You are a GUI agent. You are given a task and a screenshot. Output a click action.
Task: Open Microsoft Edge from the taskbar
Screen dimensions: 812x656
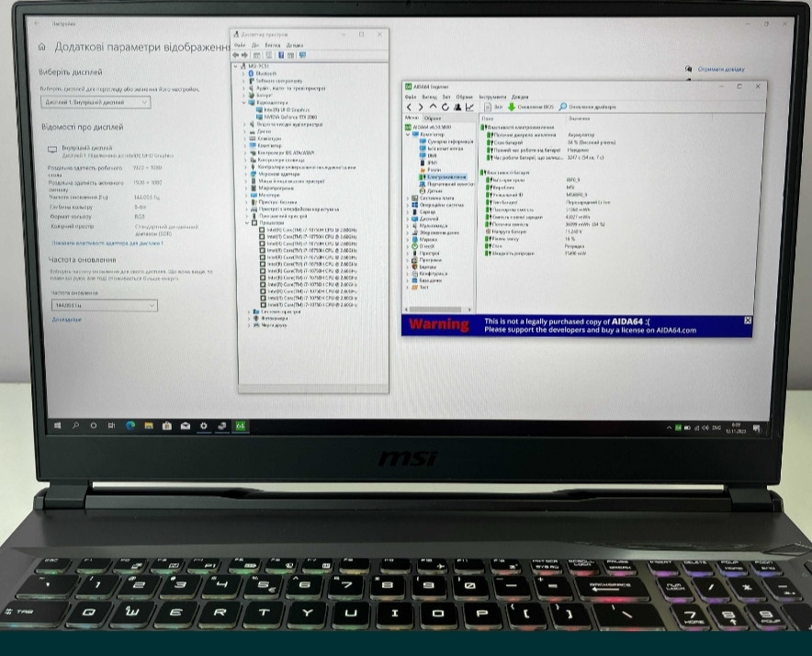(x=130, y=425)
